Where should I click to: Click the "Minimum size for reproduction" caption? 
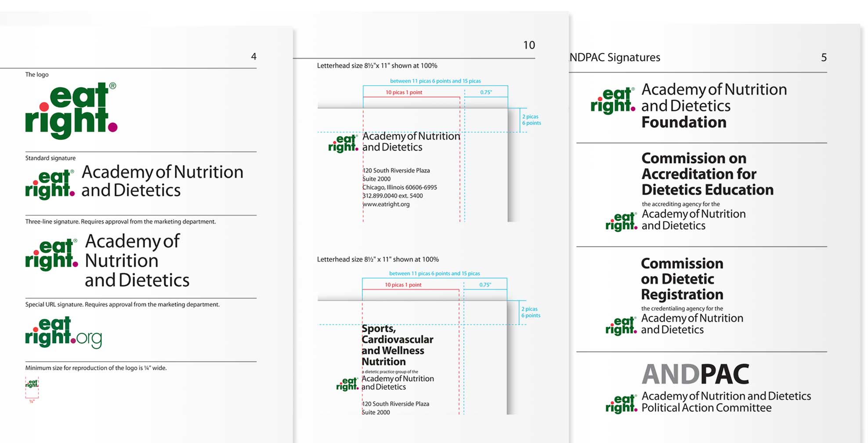tap(96, 368)
